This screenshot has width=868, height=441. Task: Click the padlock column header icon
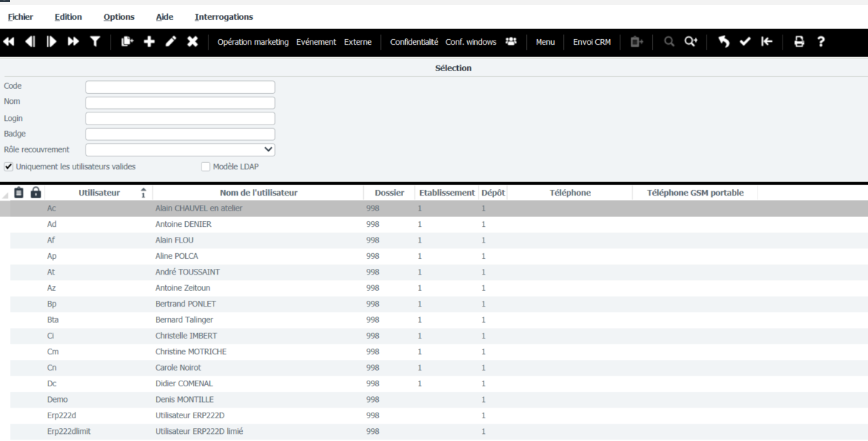tap(36, 193)
